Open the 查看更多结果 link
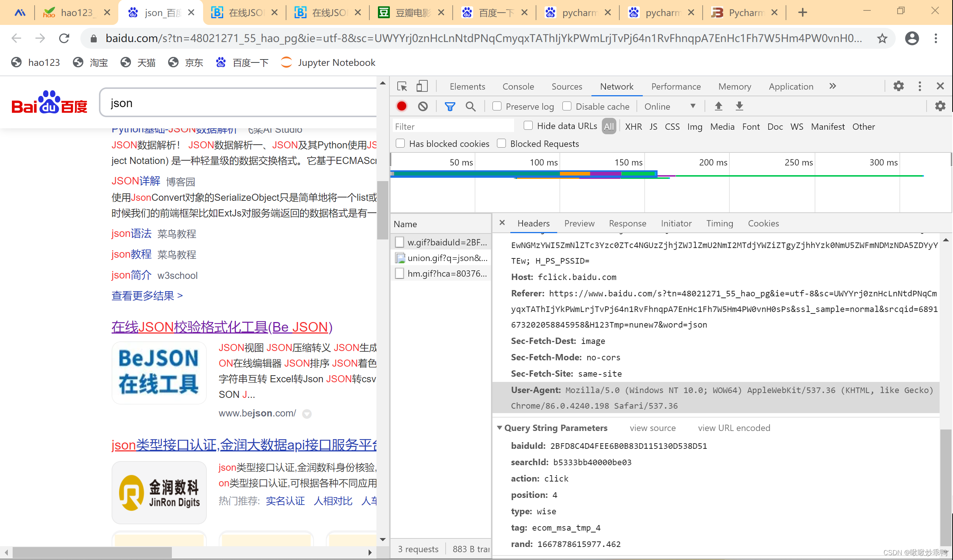The height and width of the screenshot is (560, 953). pos(147,296)
